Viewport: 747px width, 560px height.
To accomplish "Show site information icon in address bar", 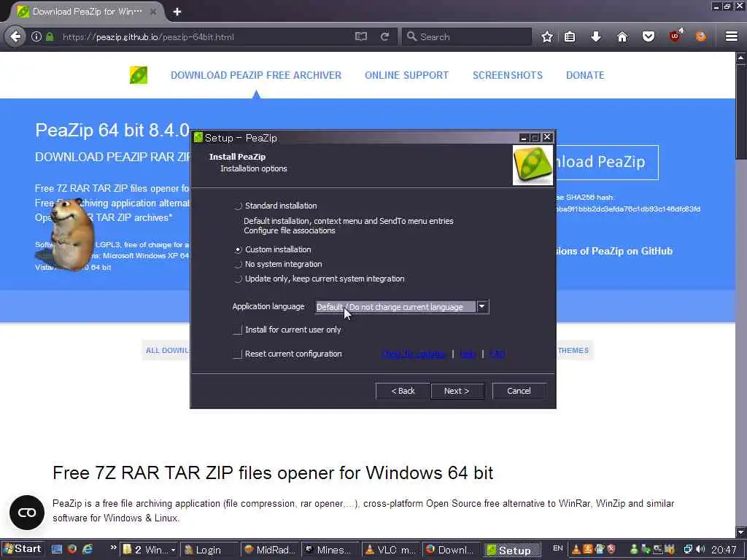I will coord(36,36).
